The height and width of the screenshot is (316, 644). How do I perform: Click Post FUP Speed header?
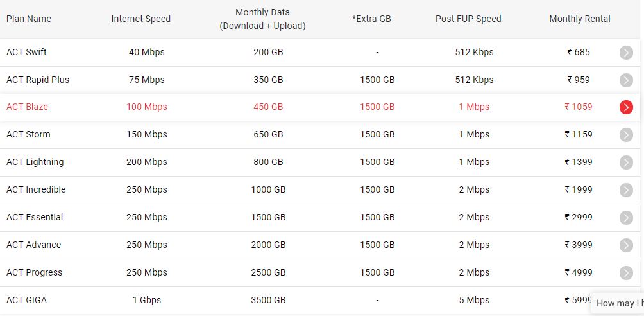click(x=468, y=19)
